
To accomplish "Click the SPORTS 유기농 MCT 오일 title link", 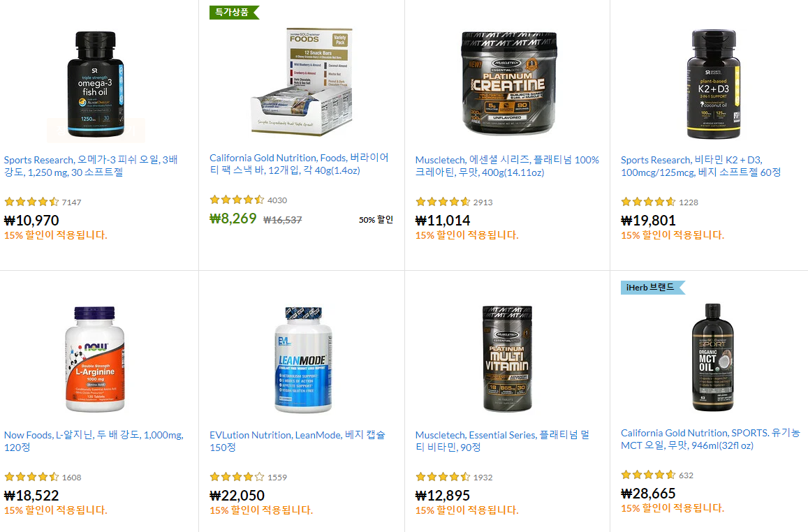I will click(711, 438).
